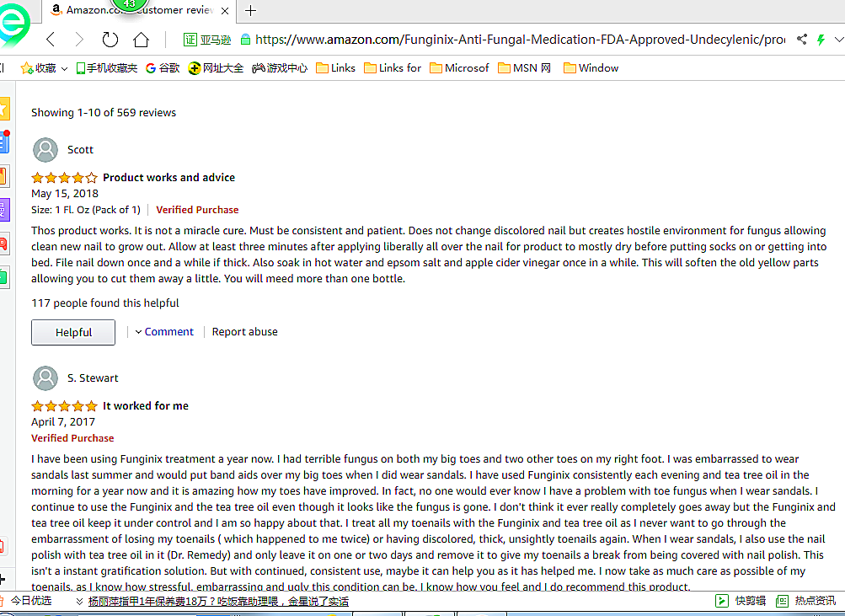The height and width of the screenshot is (616, 845).
Task: Click the four-star rating on Scott's review
Action: tap(64, 178)
